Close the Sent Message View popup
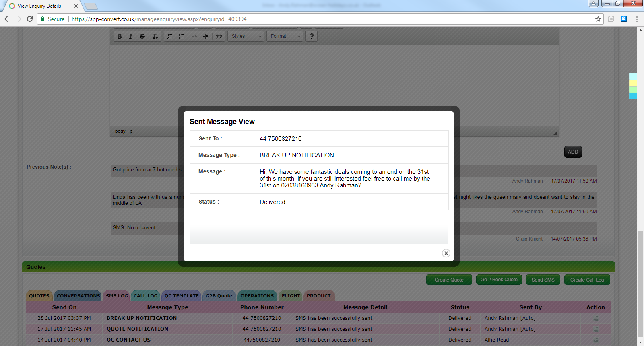Image resolution: width=644 pixels, height=346 pixels. pyautogui.click(x=446, y=253)
